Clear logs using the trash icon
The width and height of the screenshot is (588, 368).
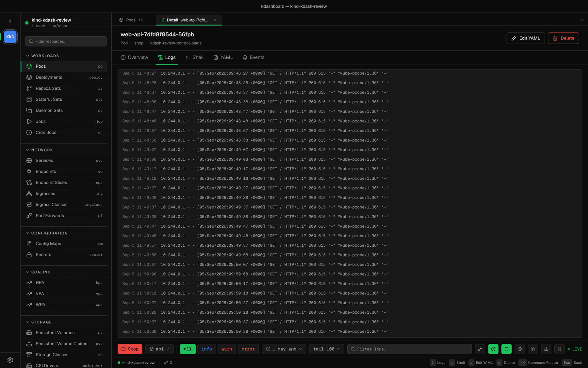pos(559,349)
